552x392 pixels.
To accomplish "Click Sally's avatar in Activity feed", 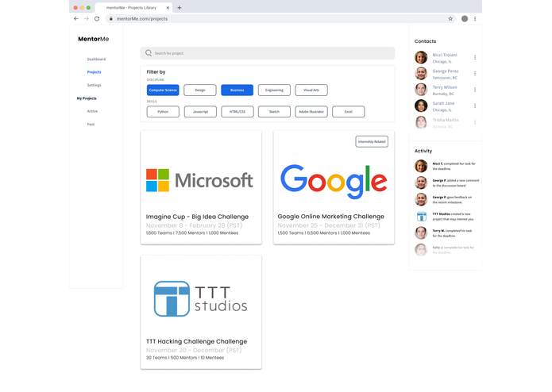I will (x=421, y=250).
